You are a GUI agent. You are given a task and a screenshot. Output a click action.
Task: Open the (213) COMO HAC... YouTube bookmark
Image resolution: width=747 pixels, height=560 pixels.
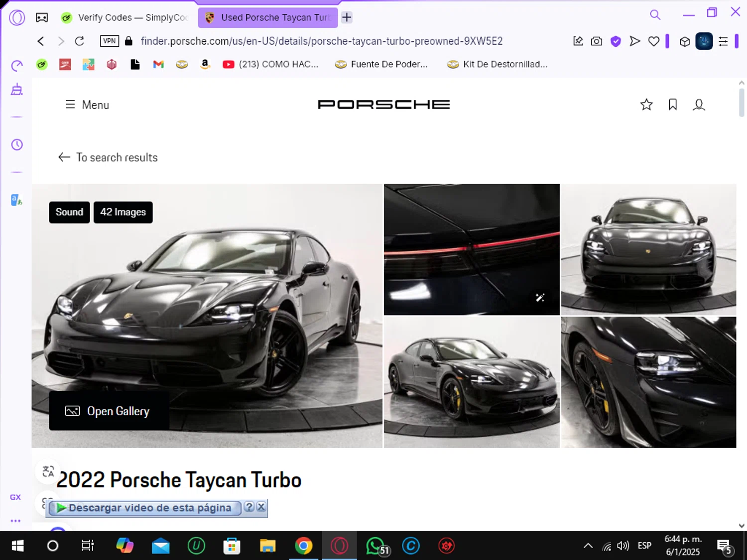click(270, 64)
